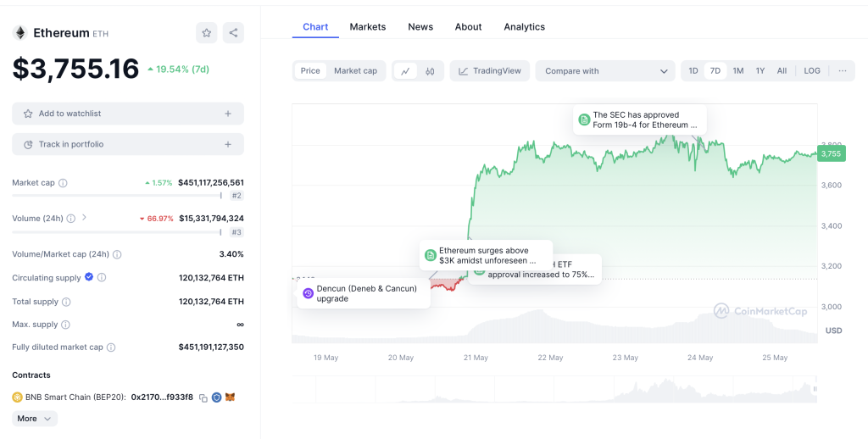Select Price chart mode
Viewport: 868px width, 439px height.
coord(310,71)
